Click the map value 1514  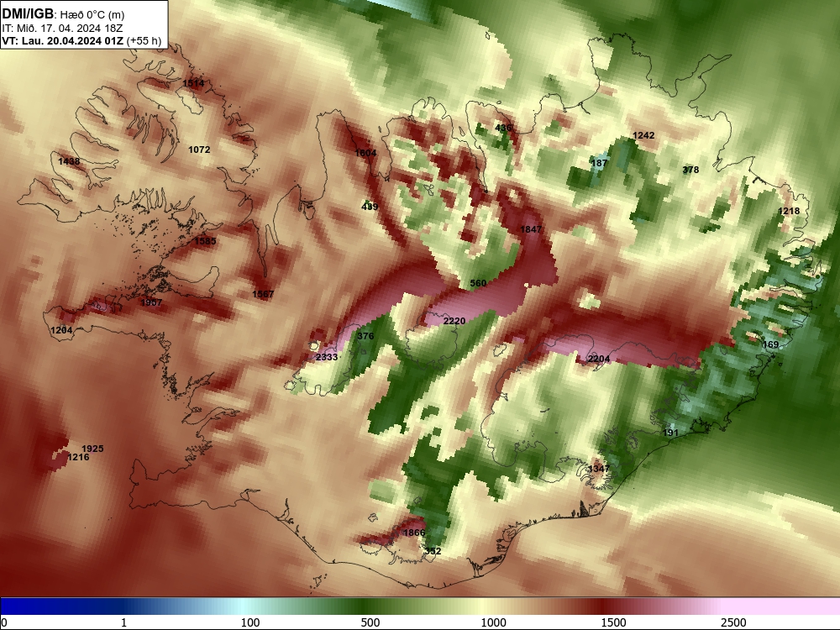(x=193, y=83)
